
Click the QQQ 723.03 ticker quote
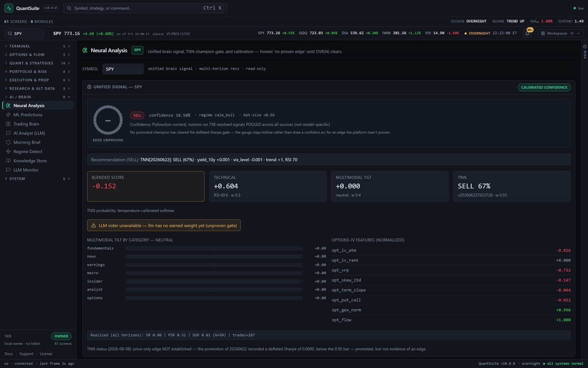[318, 33]
